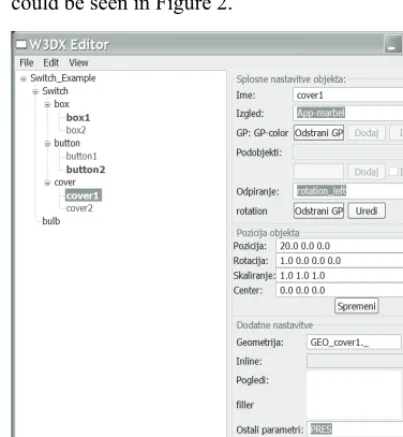Screen dimensions: 403x437
Task: Click the Uredi button
Action: click(367, 211)
